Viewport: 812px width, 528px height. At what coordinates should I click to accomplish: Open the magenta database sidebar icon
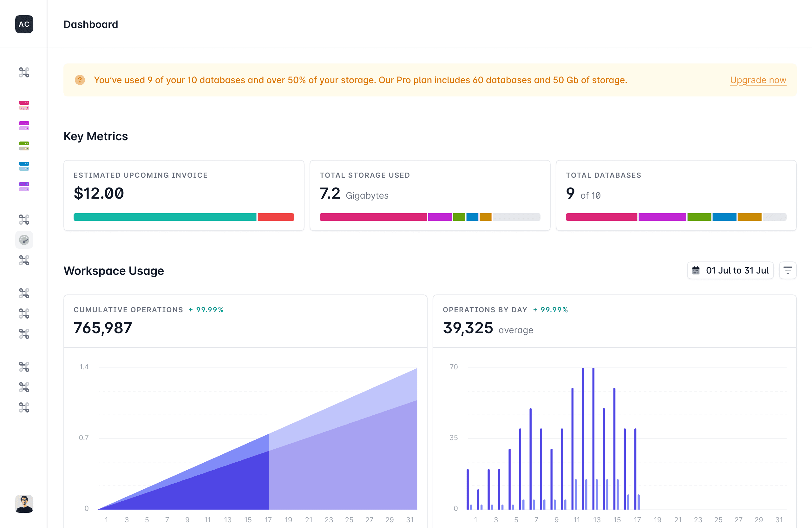point(24,126)
